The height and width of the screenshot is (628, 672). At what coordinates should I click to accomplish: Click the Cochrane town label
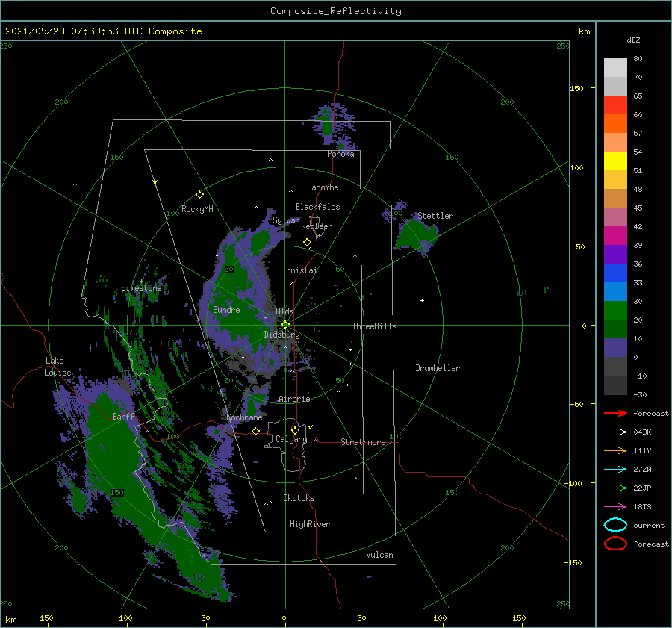[244, 417]
